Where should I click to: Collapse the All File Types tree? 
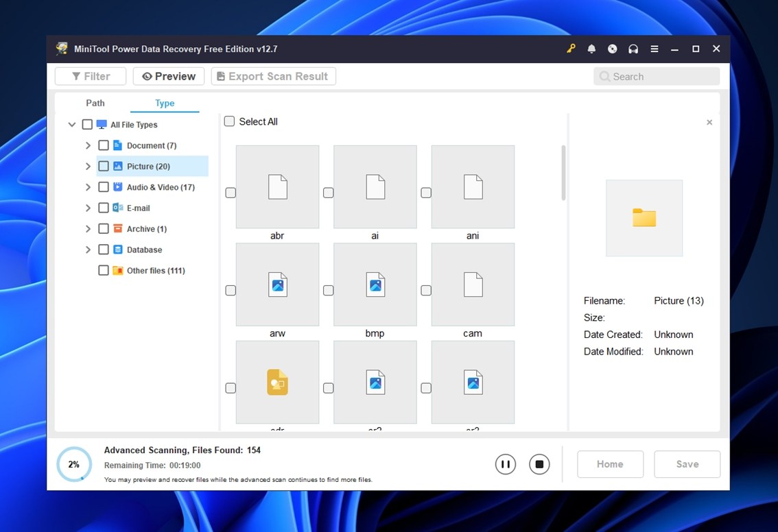pos(72,125)
